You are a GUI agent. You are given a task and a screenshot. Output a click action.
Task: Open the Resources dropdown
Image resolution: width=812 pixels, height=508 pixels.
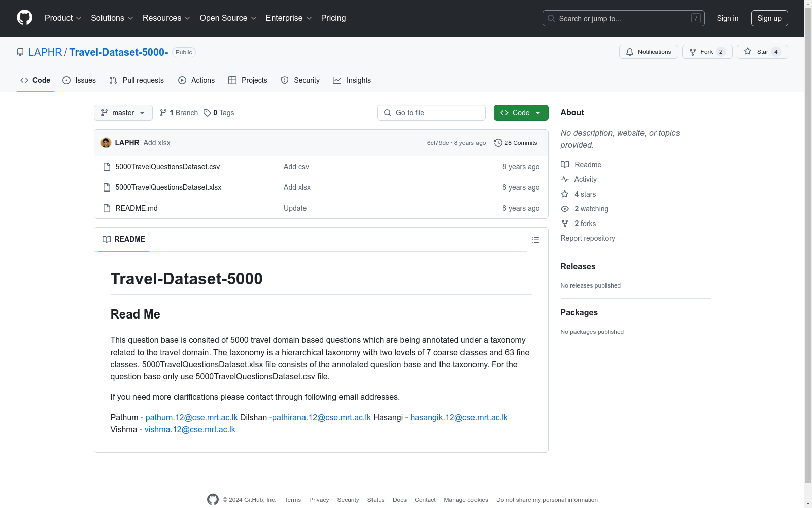tap(166, 18)
